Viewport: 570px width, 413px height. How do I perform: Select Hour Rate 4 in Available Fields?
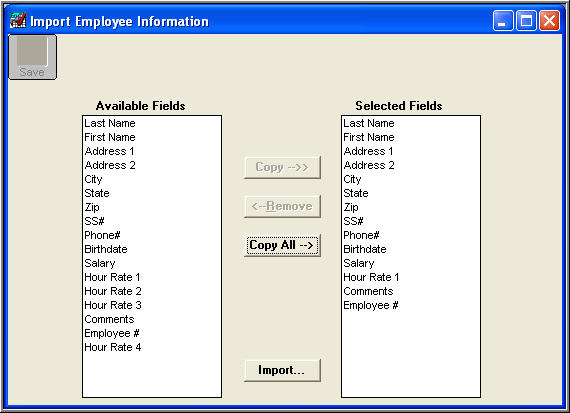point(113,348)
